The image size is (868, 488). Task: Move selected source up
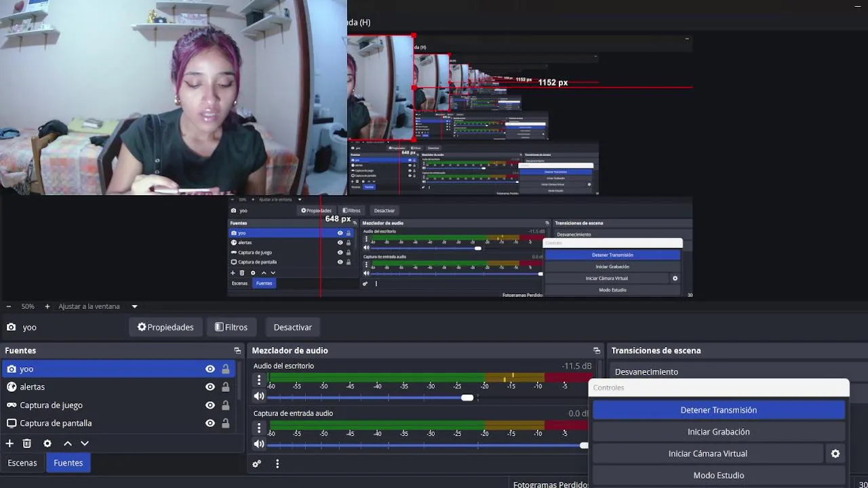tap(68, 443)
